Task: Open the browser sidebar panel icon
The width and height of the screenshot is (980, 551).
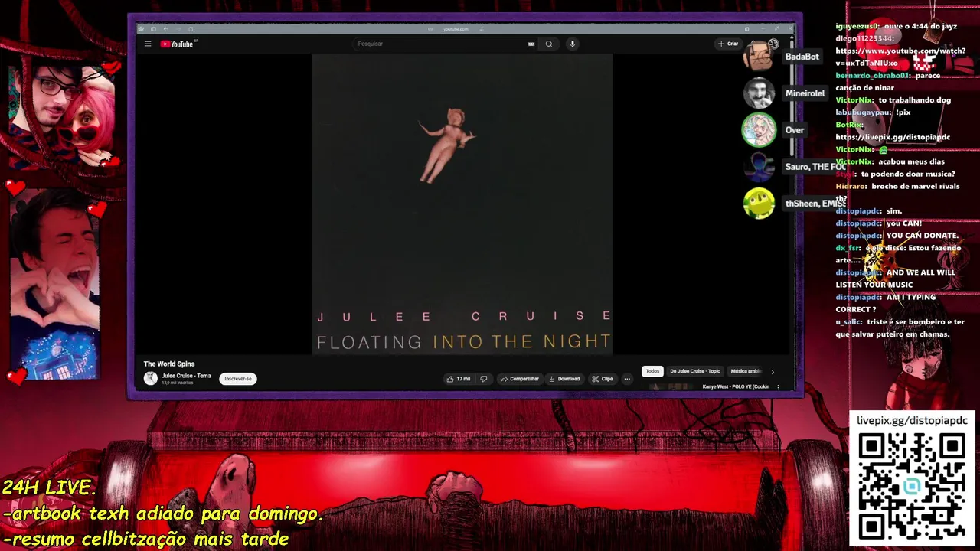Action: [153, 29]
